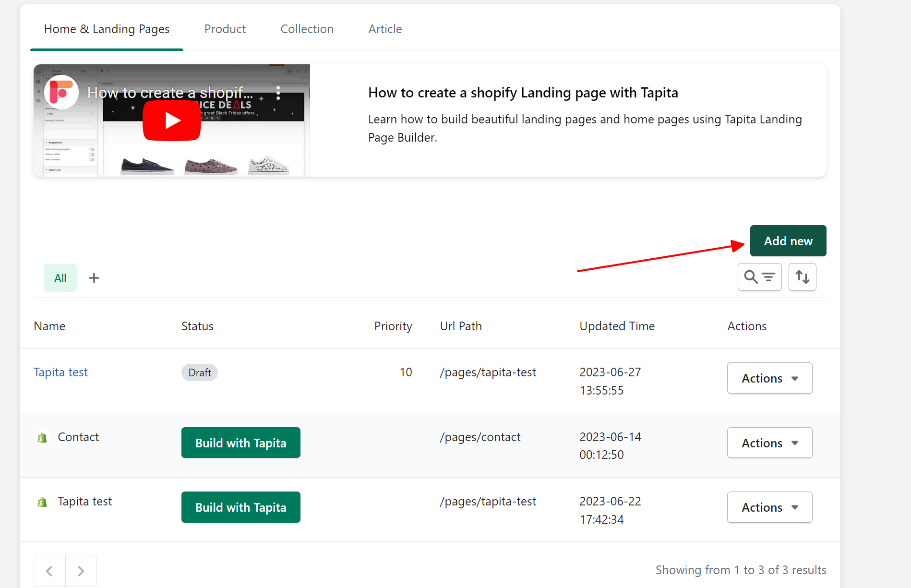This screenshot has width=911, height=588.
Task: Click the Contact page name
Action: [x=78, y=437]
